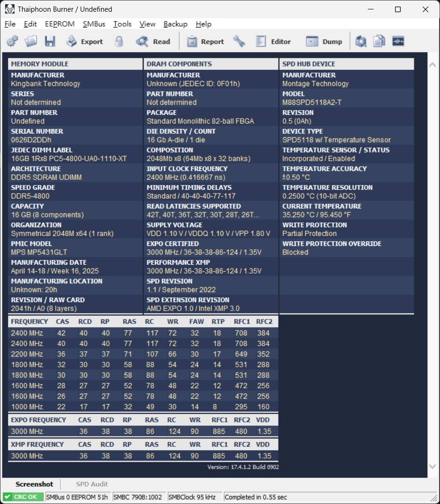Click the 16 Gb A-die / 1 die value
The width and height of the screenshot is (440, 504).
[x=176, y=140]
